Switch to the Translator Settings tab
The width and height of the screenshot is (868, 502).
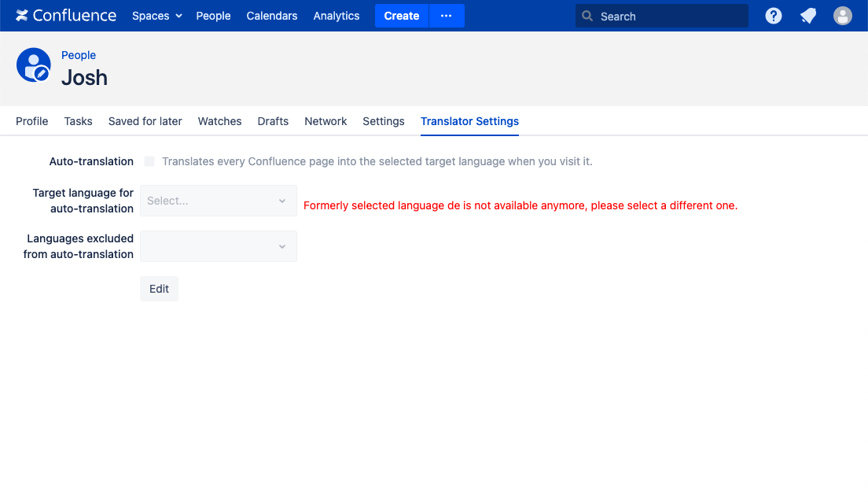469,121
